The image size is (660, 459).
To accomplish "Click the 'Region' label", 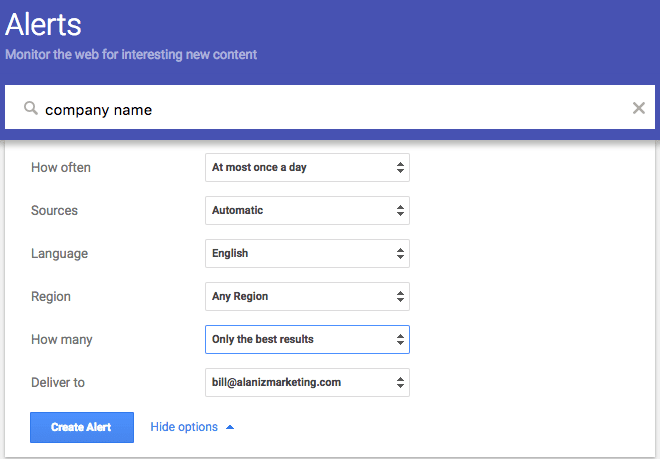I will click(51, 297).
